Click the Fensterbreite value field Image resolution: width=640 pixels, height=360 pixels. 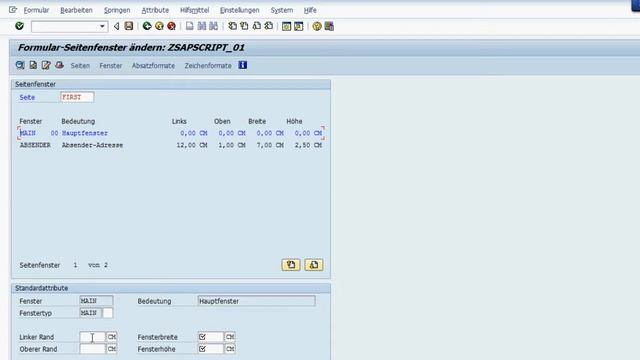tap(211, 337)
